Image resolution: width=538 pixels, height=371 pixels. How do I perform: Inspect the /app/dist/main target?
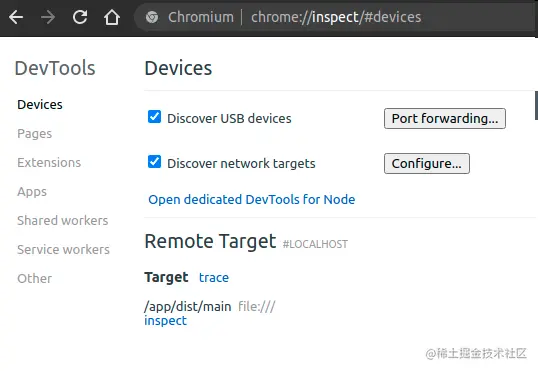[x=165, y=321]
